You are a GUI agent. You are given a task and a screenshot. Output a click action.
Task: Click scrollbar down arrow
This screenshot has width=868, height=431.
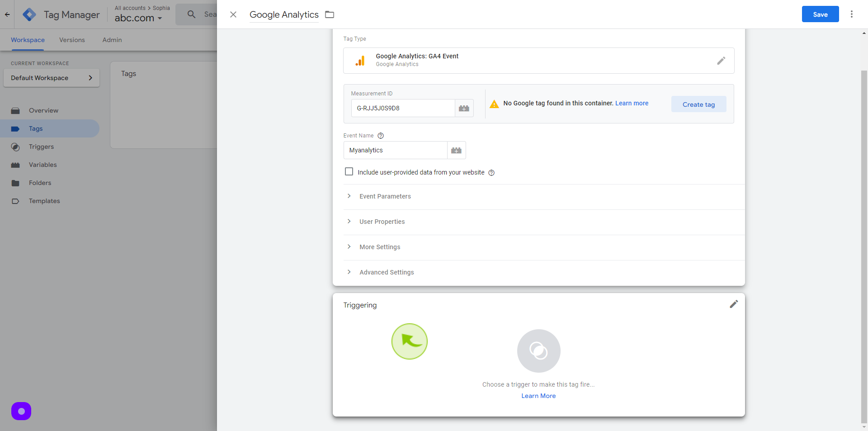point(864,426)
